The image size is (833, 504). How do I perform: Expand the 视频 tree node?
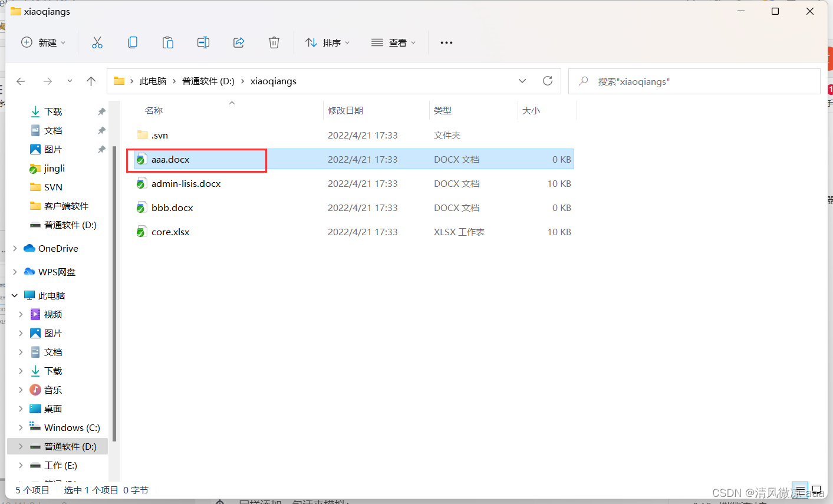(21, 314)
